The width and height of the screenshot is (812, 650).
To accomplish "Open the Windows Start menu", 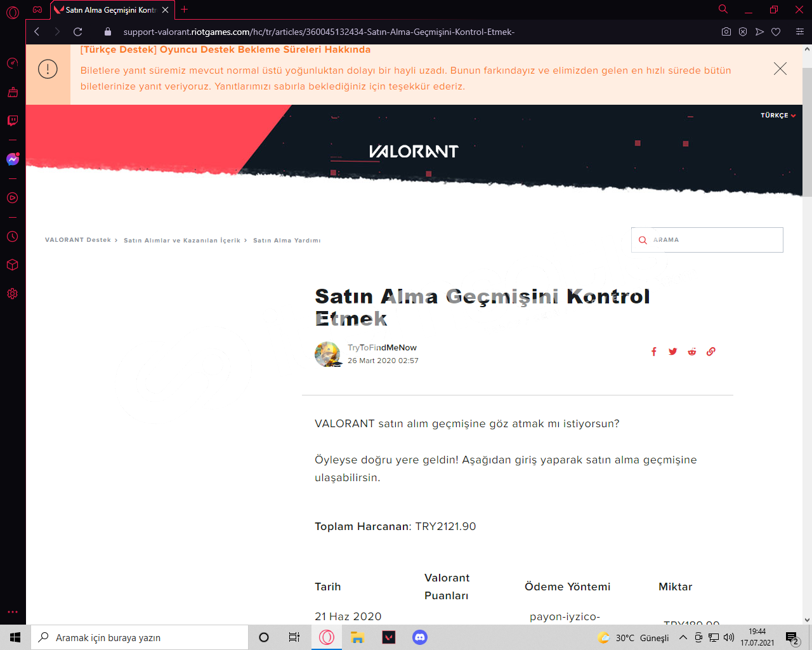I will [x=15, y=637].
